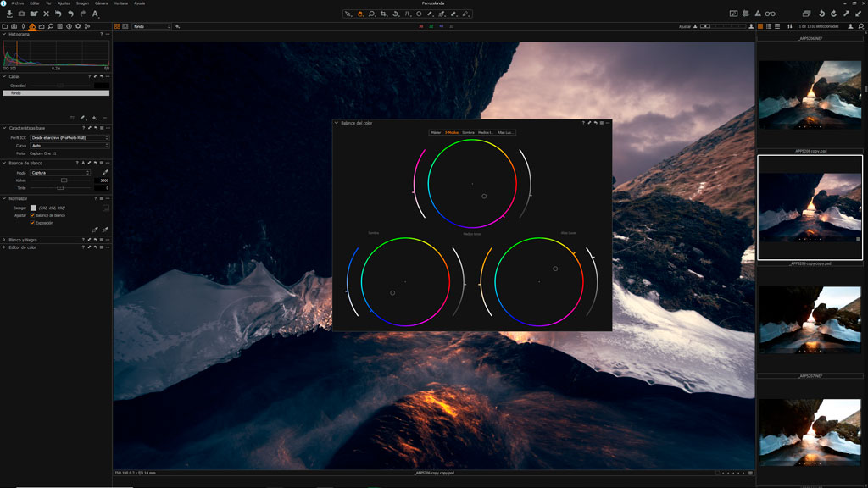Viewport: 868px width, 488px height.
Task: Uncheck the Exposición checkbox under Normalizar
Action: coord(32,223)
